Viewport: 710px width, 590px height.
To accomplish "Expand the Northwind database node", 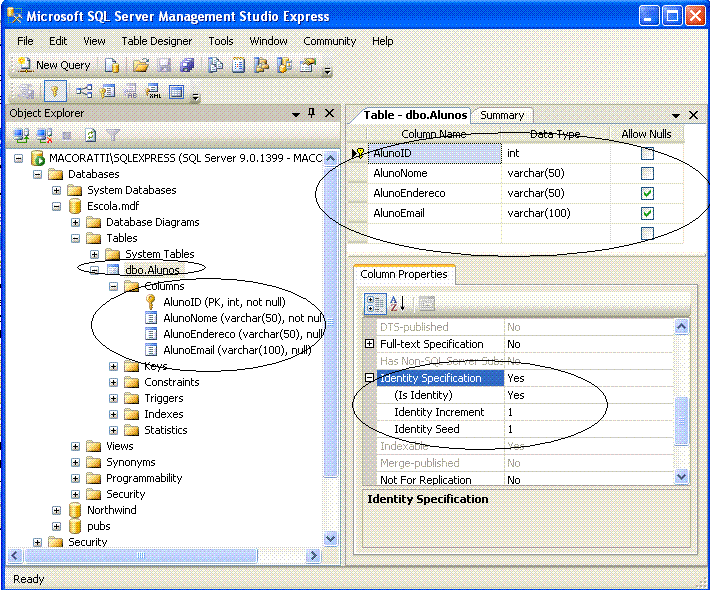I will tap(57, 510).
